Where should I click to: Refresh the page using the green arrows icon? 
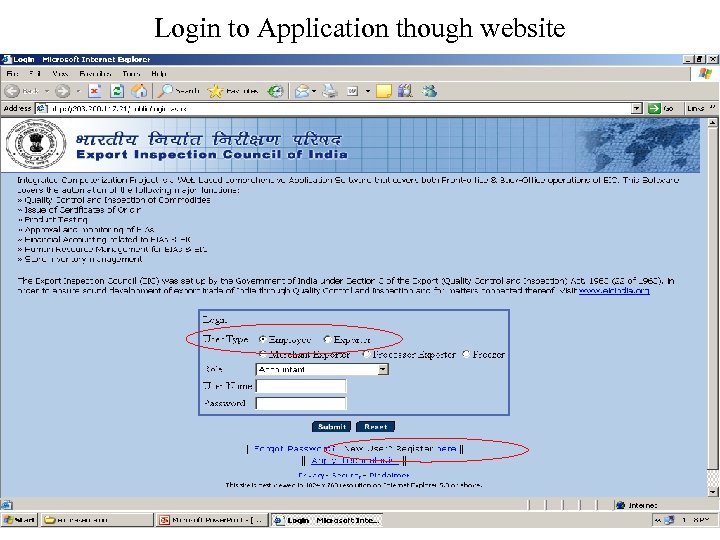point(117,91)
